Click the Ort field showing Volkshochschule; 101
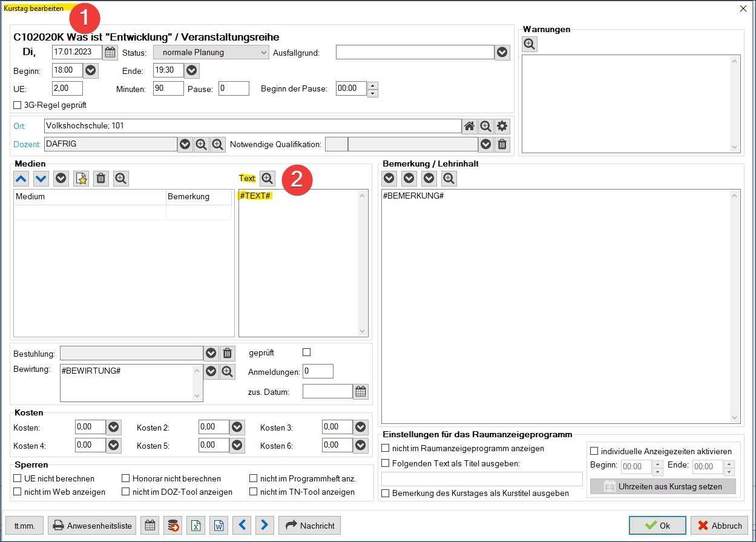The height and width of the screenshot is (542, 756). [x=252, y=127]
